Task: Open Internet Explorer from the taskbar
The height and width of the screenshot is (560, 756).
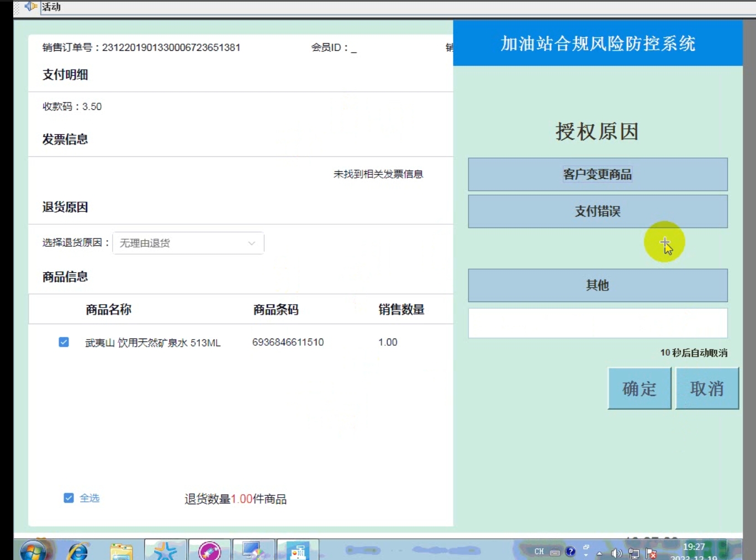Action: (x=78, y=551)
